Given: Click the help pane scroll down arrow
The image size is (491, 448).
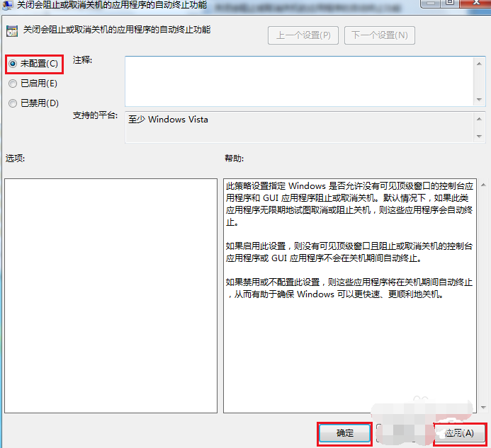Looking at the screenshot, I should click(483, 408).
